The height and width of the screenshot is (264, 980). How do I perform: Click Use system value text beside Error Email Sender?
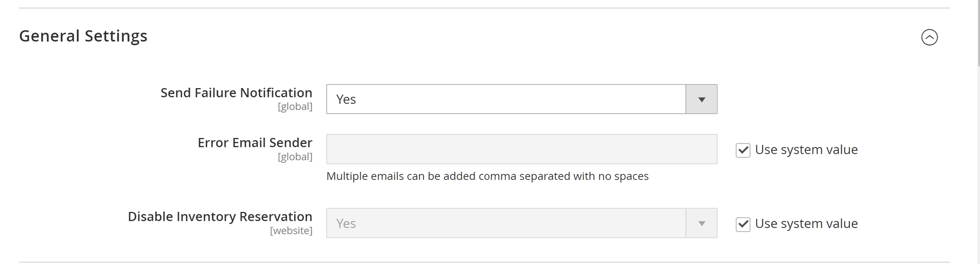pyautogui.click(x=806, y=150)
